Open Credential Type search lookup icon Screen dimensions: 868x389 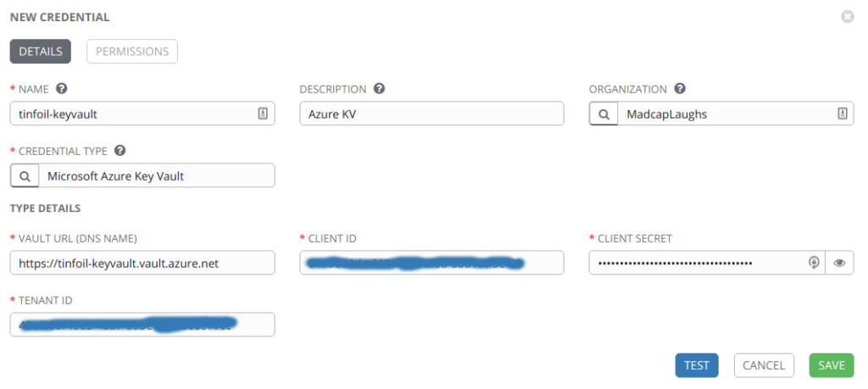click(25, 175)
